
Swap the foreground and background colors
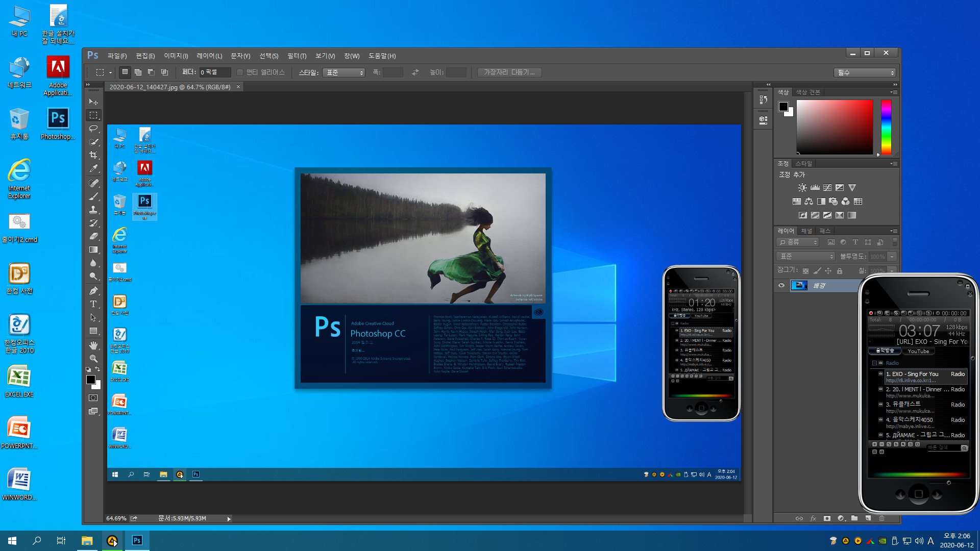pos(97,369)
